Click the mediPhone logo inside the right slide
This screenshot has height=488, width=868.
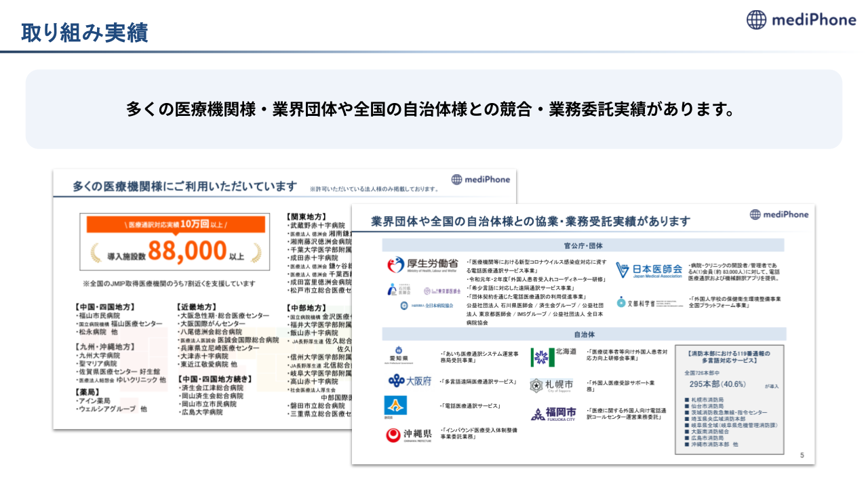pos(778,215)
